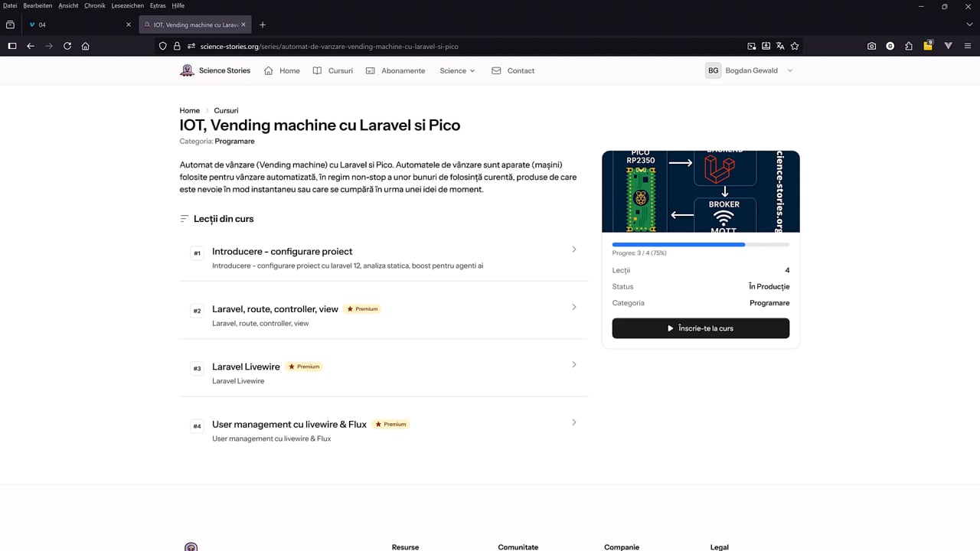The image size is (980, 551).
Task: Click the camera screenshot icon in the toolbar
Action: (871, 46)
